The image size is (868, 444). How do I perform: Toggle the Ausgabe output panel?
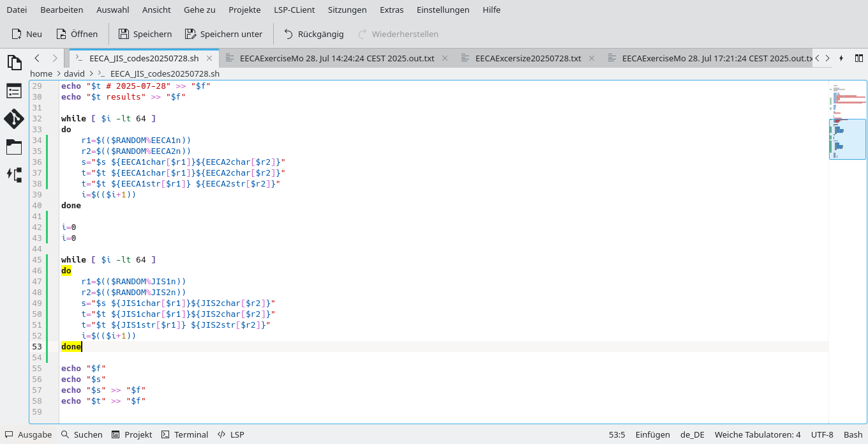28,434
